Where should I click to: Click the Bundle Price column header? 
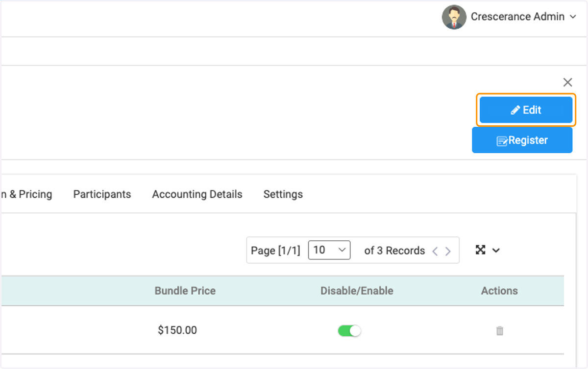coord(185,291)
